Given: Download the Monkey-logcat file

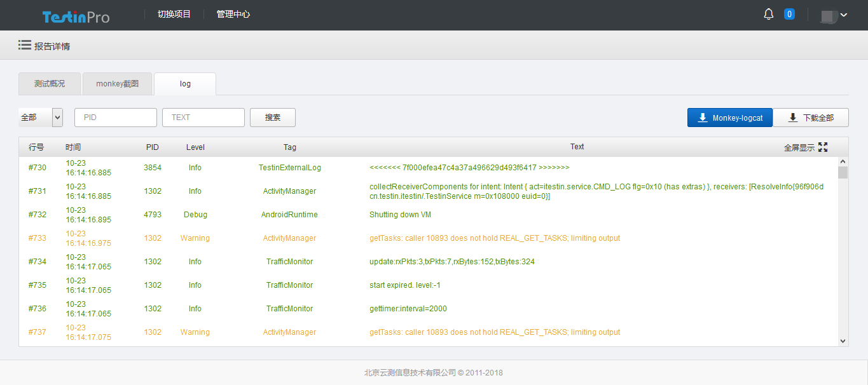Looking at the screenshot, I should pos(730,118).
